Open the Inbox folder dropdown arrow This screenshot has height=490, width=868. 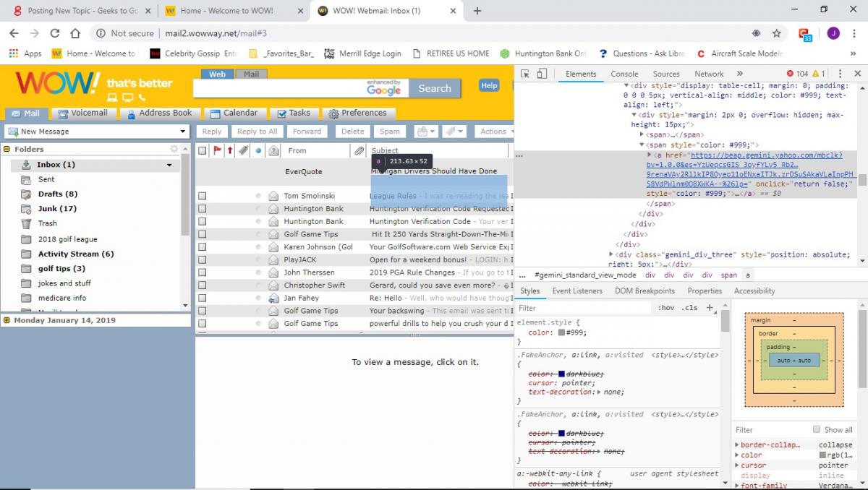[x=169, y=166]
